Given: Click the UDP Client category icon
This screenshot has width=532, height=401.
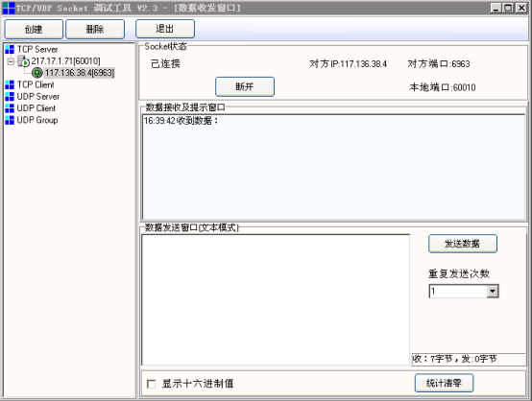Looking at the screenshot, I should tap(10, 108).
